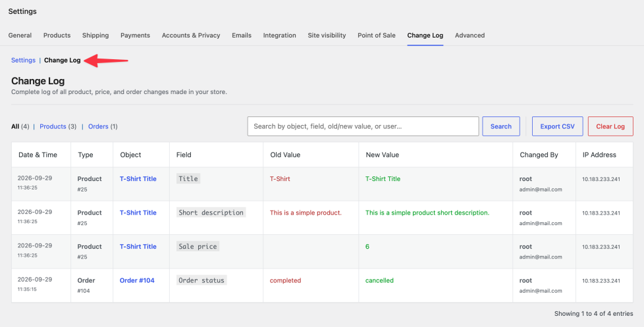The height and width of the screenshot is (327, 644).
Task: Click the Change Log page heading
Action: 38,81
